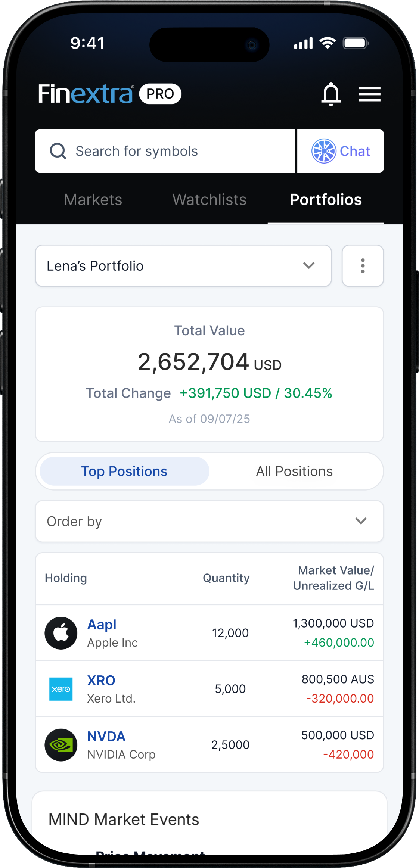Open the XRO ticker link

(x=101, y=681)
